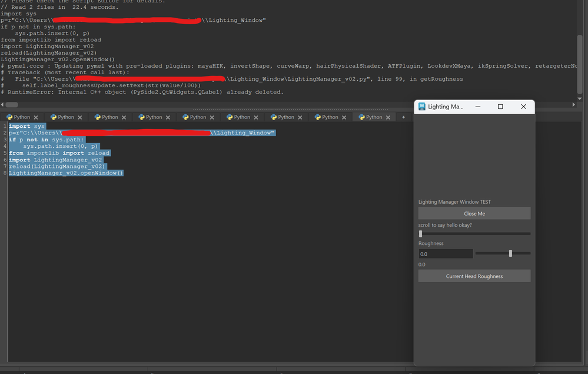Add a new script tab with the plus button
Screen dimensions: 588x374
point(404,117)
